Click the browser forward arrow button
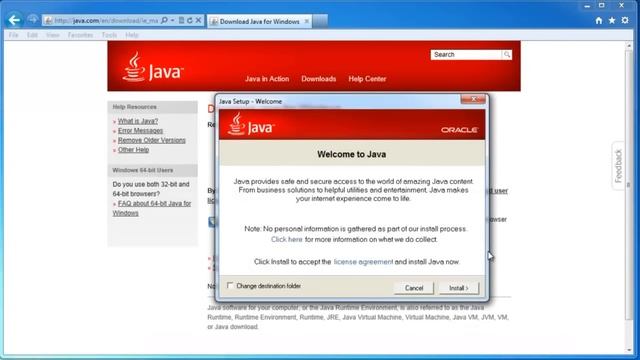 click(33, 20)
